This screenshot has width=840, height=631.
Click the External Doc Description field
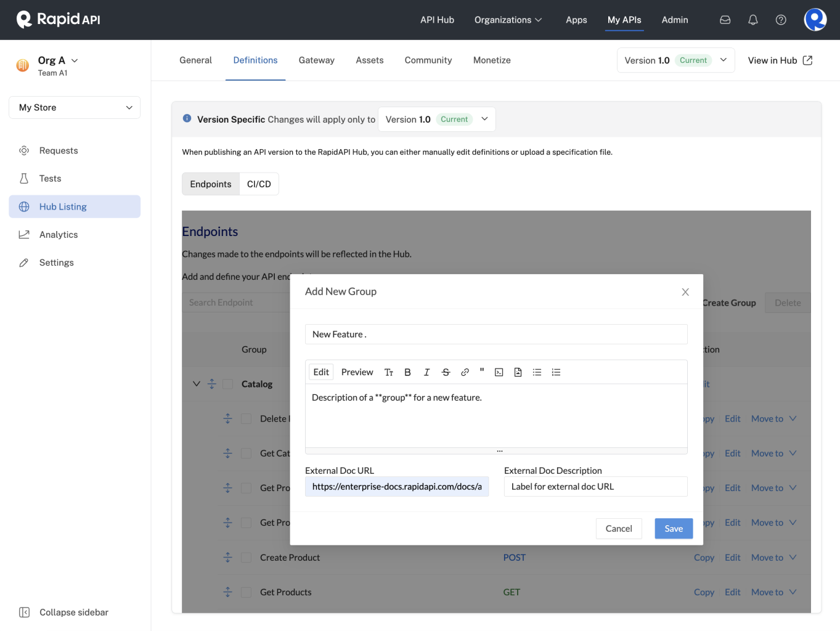pos(596,487)
